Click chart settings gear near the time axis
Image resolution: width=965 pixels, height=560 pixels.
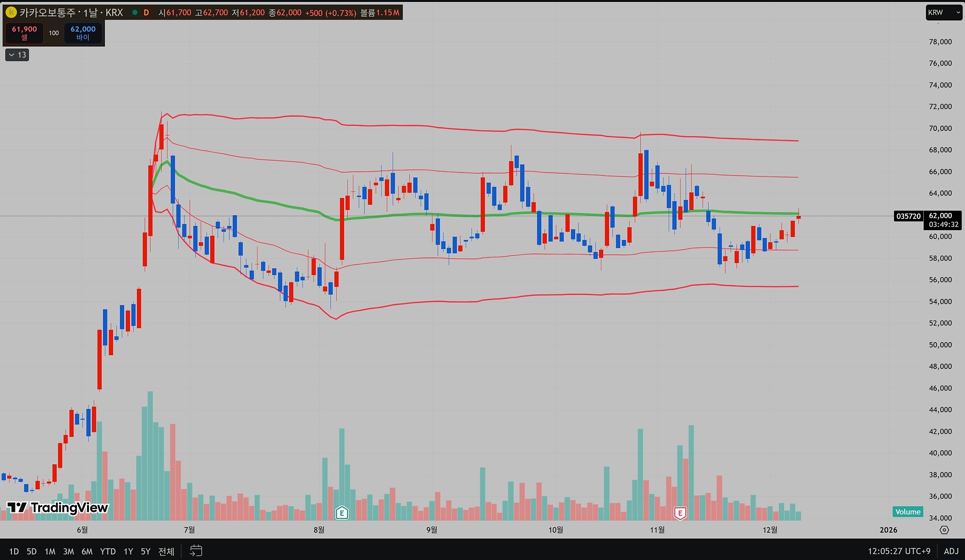[x=944, y=530]
